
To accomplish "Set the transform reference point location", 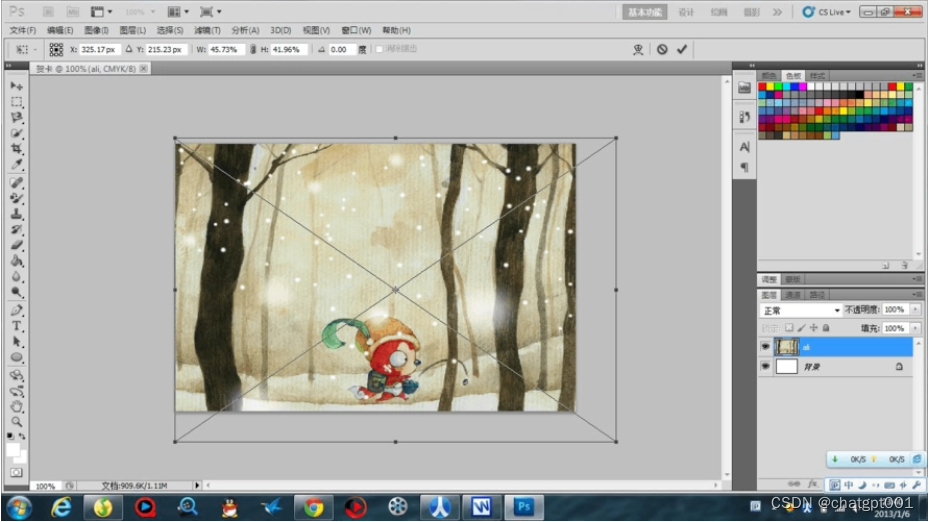I will click(56, 49).
